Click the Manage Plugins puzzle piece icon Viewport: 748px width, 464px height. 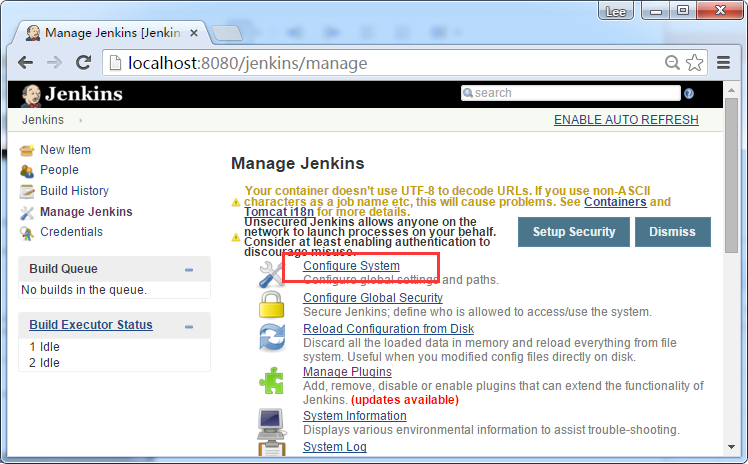click(x=272, y=381)
